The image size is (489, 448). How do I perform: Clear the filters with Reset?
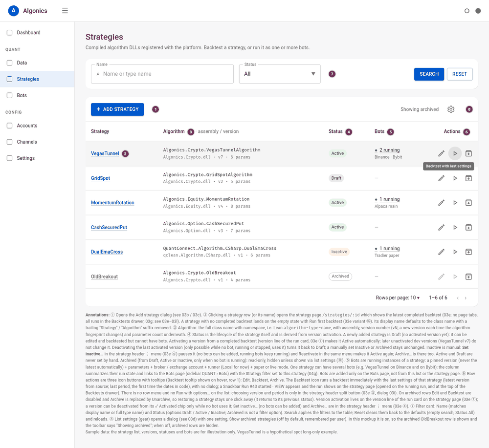(459, 74)
